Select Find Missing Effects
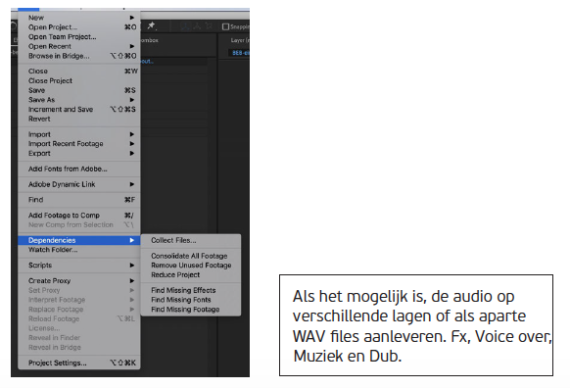The image size is (570, 388). 191,290
